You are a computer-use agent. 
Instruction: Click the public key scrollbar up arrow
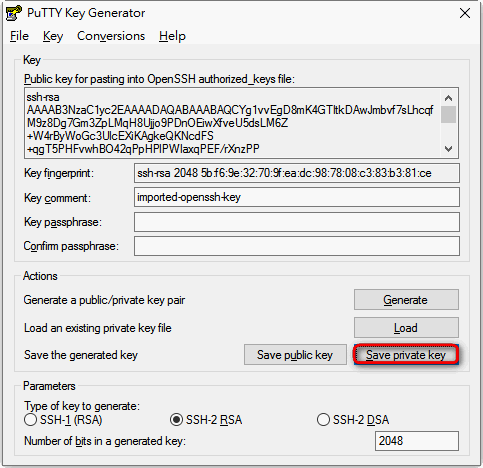448,98
